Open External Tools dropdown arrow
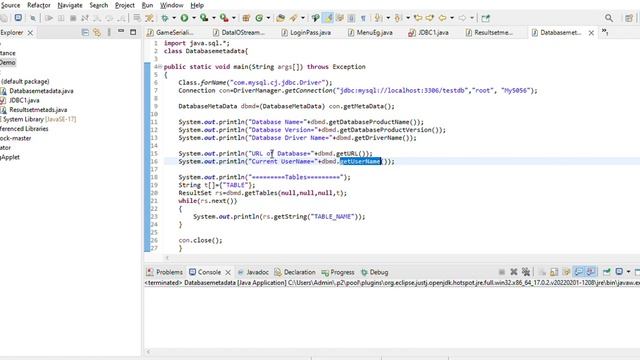The image size is (640, 360). coord(233,18)
